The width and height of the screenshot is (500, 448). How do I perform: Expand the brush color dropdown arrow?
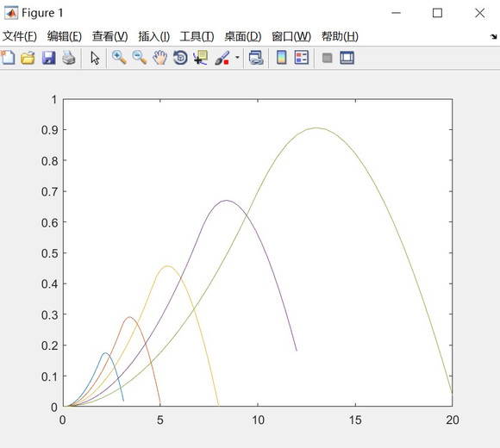click(237, 58)
